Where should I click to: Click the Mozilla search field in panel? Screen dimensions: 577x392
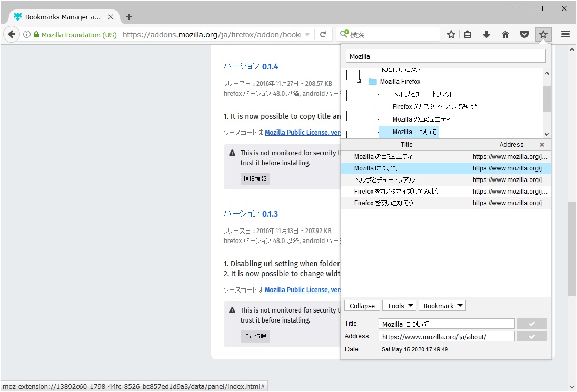click(x=446, y=56)
